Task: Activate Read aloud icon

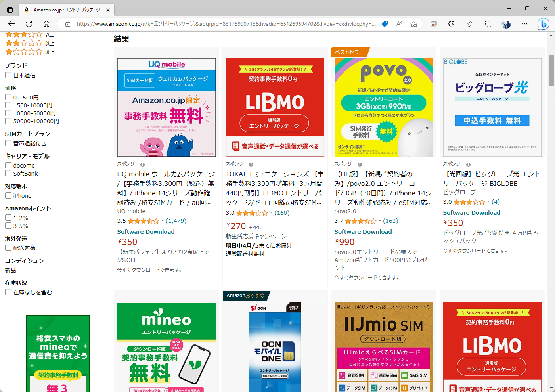Action: [x=399, y=24]
